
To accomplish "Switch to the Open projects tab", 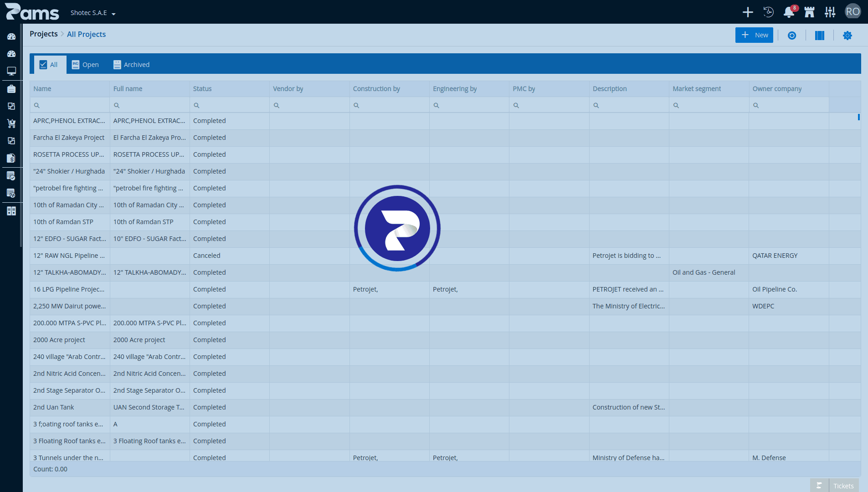I will (x=85, y=65).
